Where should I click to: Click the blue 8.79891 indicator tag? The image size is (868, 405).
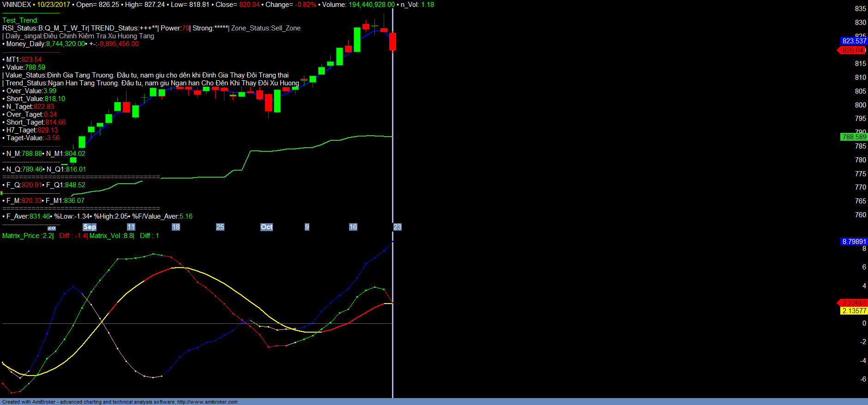(854, 242)
